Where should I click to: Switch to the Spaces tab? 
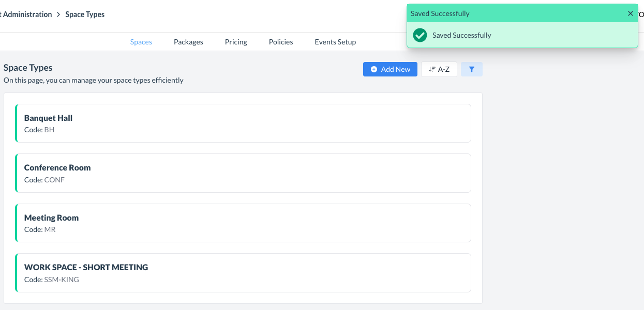pos(141,42)
